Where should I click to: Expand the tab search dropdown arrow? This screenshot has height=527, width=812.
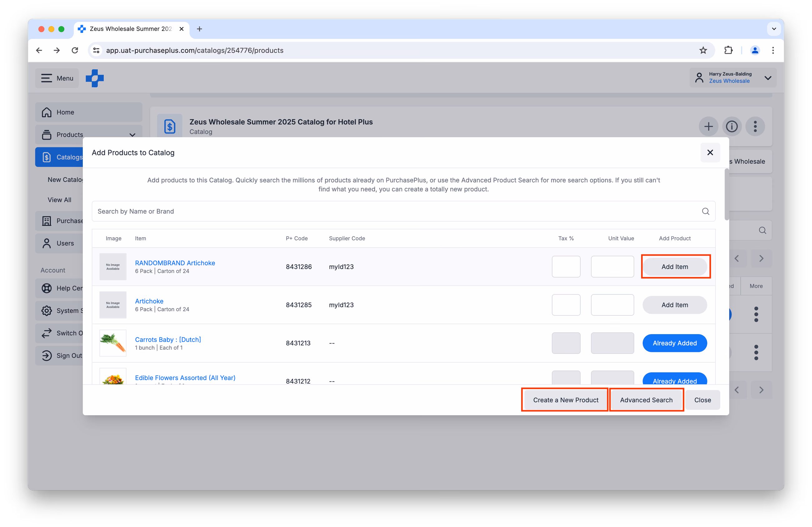click(x=774, y=29)
